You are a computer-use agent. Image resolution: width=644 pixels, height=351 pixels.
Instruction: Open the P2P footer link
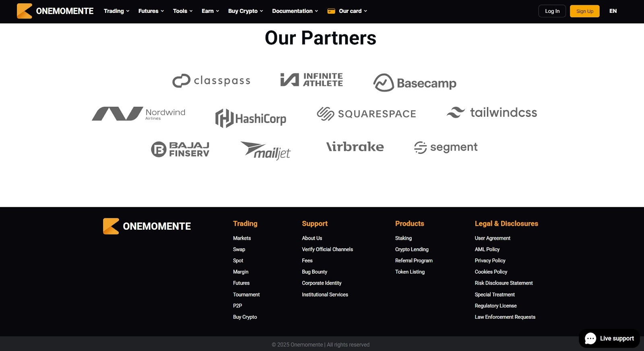coord(237,306)
